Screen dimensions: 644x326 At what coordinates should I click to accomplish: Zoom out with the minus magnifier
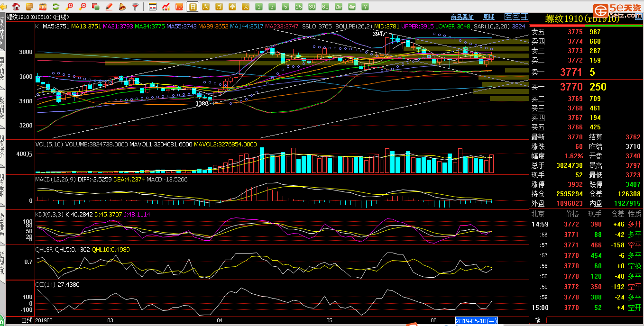coord(83,7)
